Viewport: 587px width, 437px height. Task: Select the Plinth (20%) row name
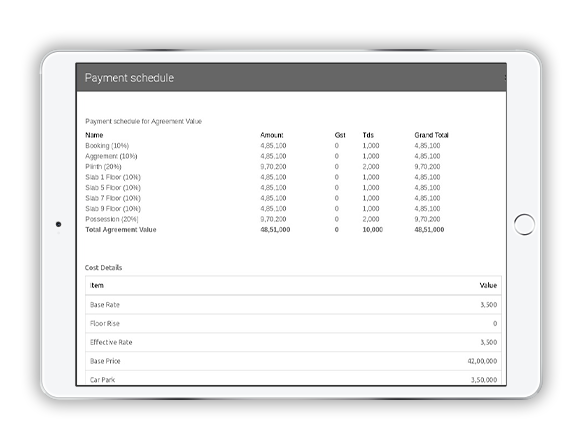(103, 167)
